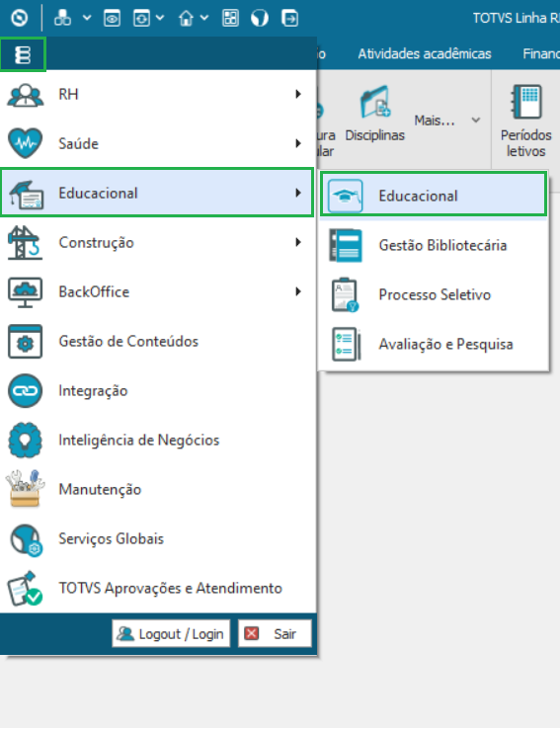The image size is (560, 729).
Task: Expand the BackOffice submenu arrow
Action: coord(298,291)
